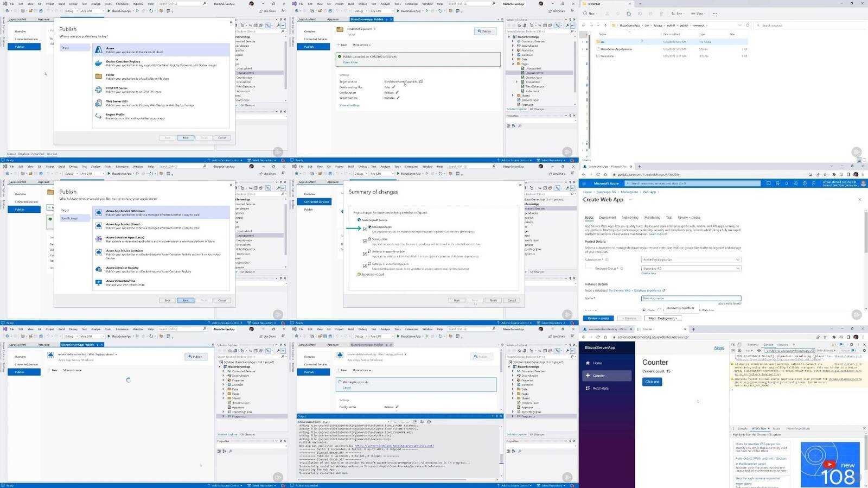The width and height of the screenshot is (868, 488).
Task: Click the Fetch data icon in sidebar
Action: pos(588,388)
